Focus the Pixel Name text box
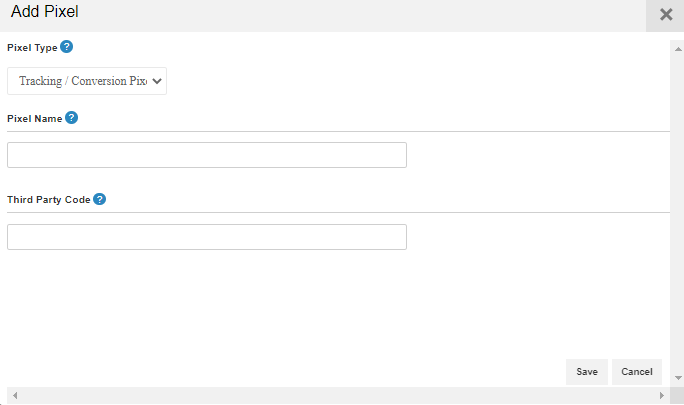This screenshot has height=405, width=684. click(x=207, y=155)
